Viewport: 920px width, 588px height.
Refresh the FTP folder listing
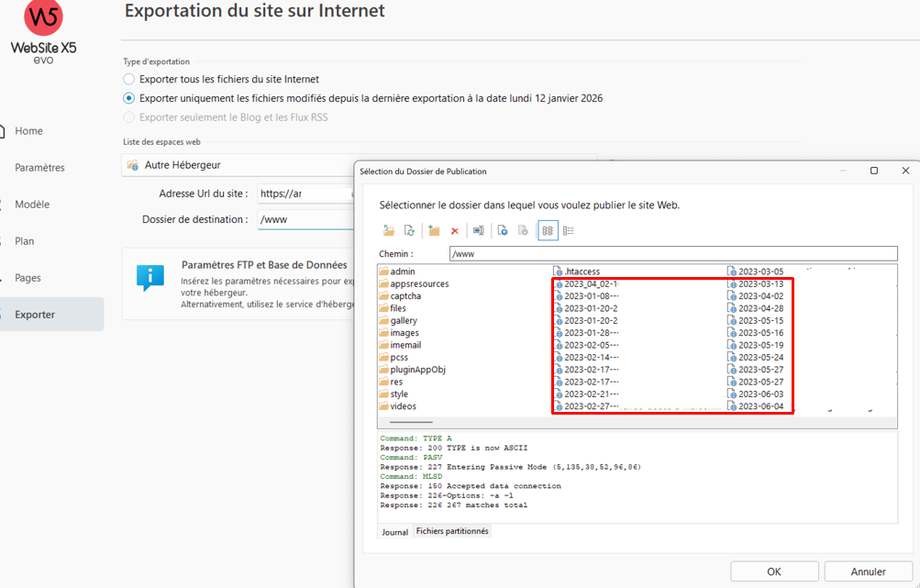point(410,230)
